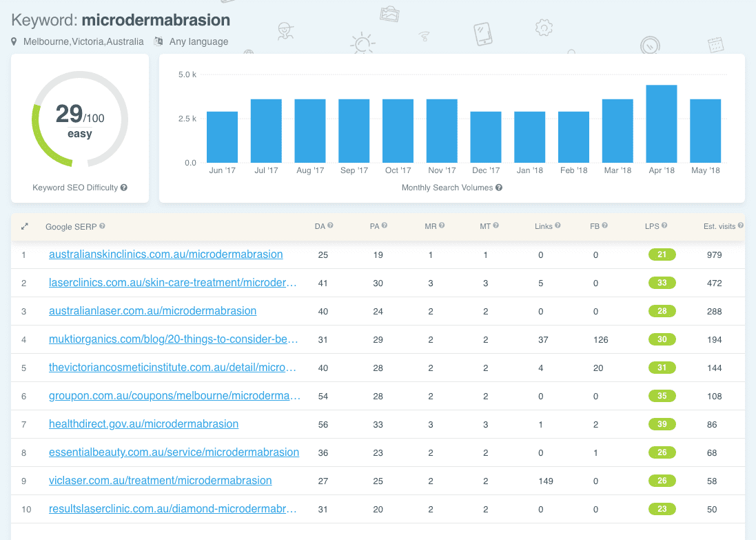Click the Links value 149

pos(546,481)
